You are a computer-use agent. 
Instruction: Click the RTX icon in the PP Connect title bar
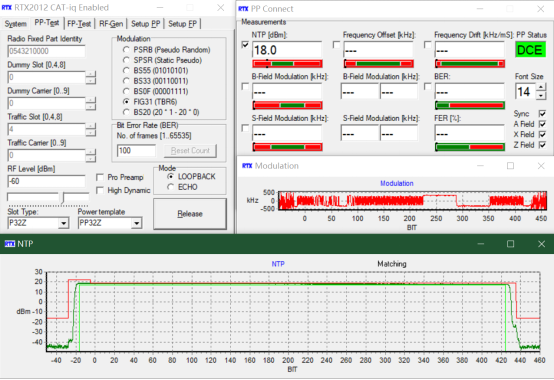point(243,9)
